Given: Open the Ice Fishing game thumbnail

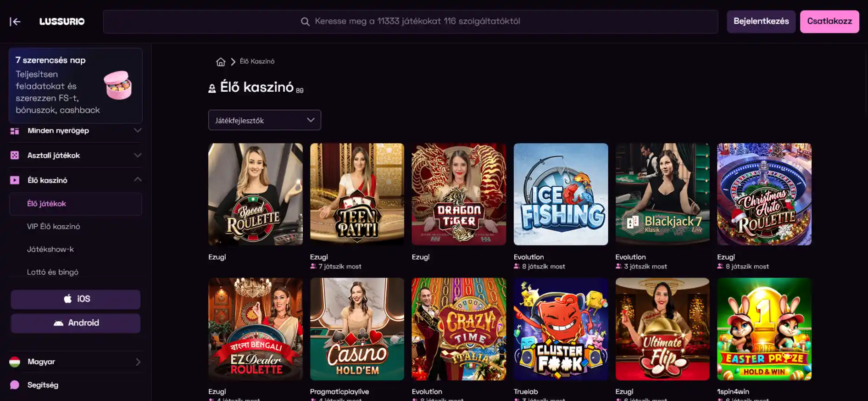Looking at the screenshot, I should click(x=561, y=194).
